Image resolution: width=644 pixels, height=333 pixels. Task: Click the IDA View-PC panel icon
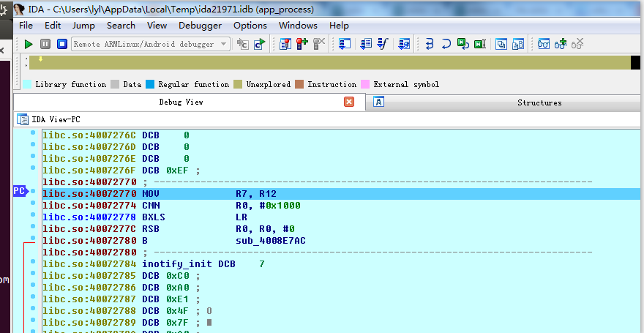[22, 119]
